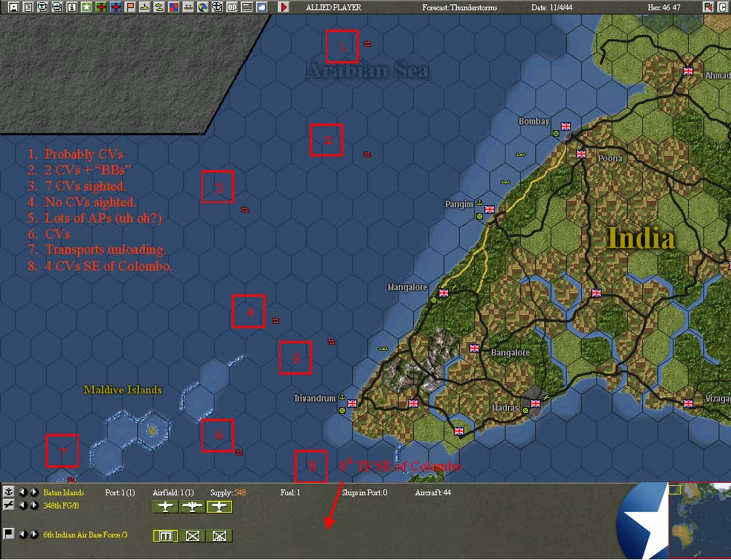Click the 'Date: 11/4/44' text

tap(551, 7)
